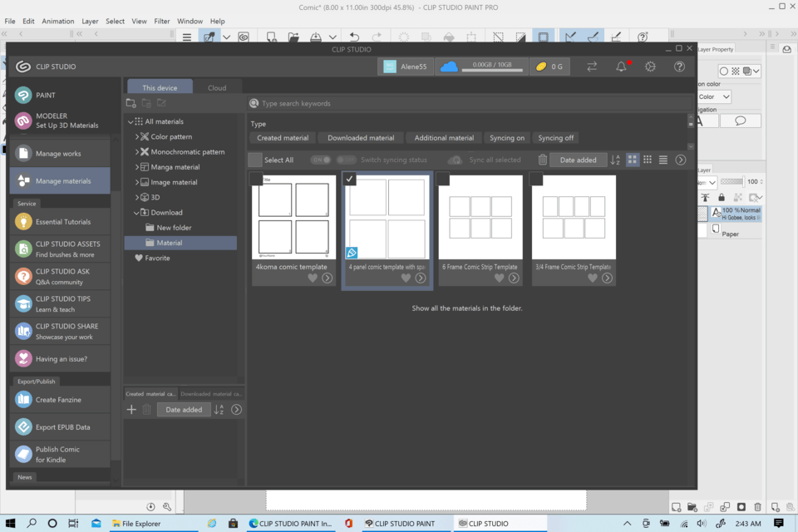Favorite the 4koma comic template
798x532 pixels.
click(x=313, y=278)
